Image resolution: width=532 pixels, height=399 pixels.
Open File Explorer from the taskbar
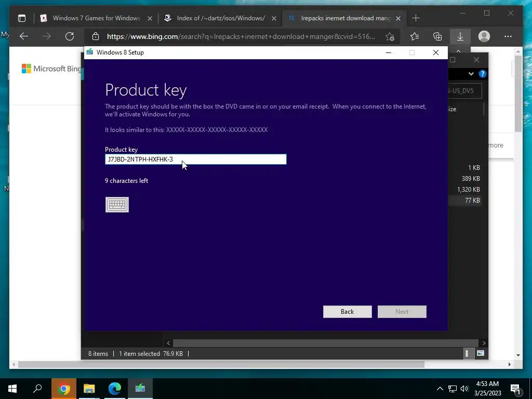(89, 389)
